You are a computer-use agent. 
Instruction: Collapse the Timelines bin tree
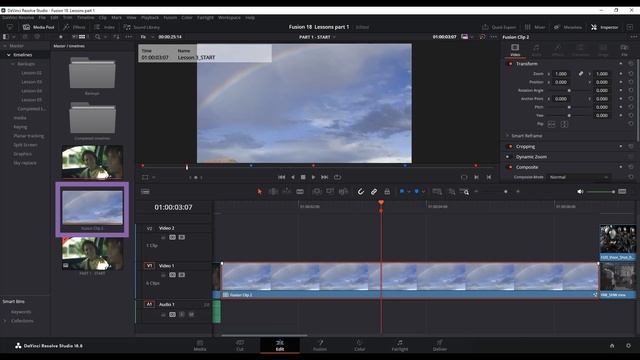(x=9, y=55)
